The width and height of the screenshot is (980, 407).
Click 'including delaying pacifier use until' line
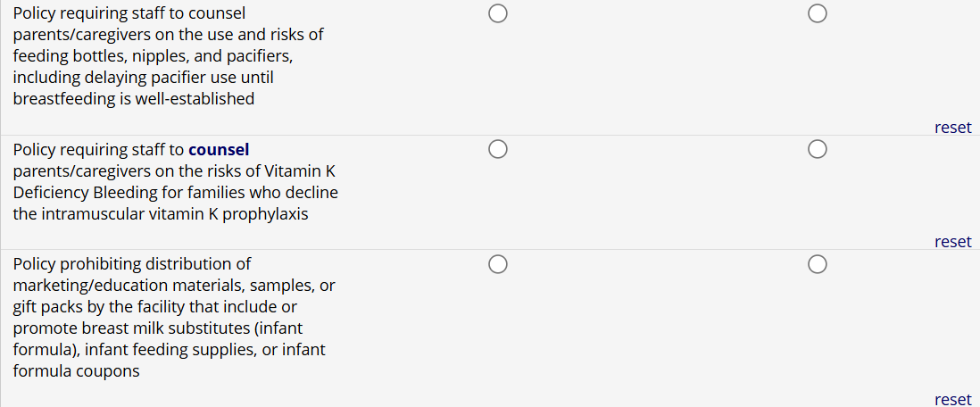pos(143,78)
